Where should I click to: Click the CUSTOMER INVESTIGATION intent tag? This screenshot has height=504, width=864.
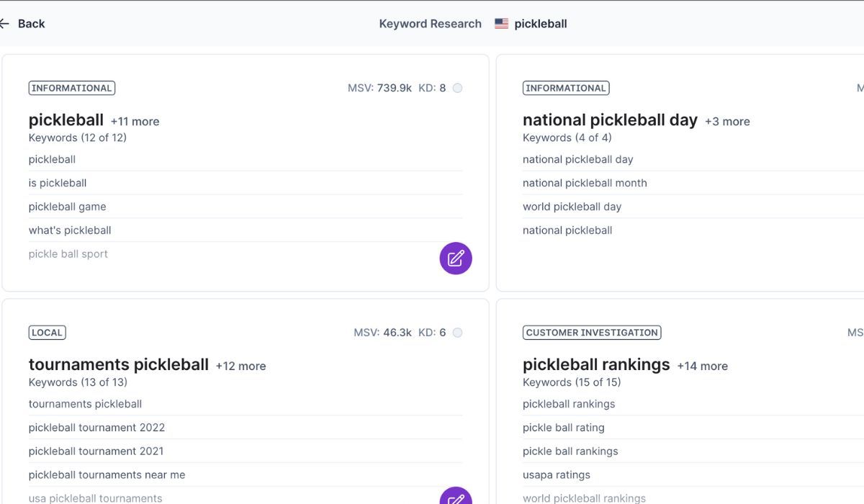coord(591,333)
